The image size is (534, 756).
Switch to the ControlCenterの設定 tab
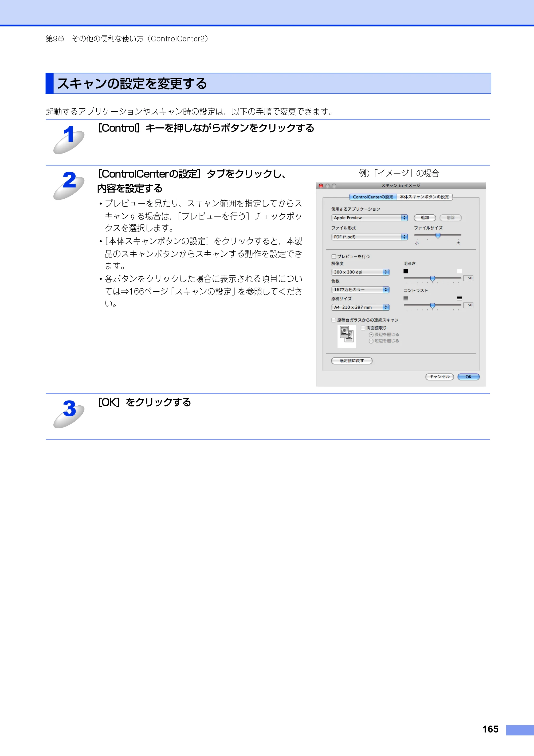pyautogui.click(x=373, y=197)
